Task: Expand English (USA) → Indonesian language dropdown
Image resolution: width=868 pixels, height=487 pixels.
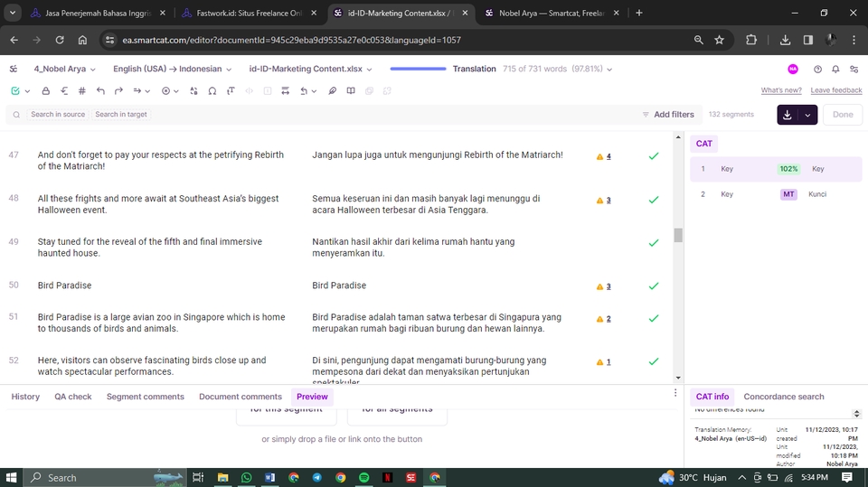Action: click(172, 69)
